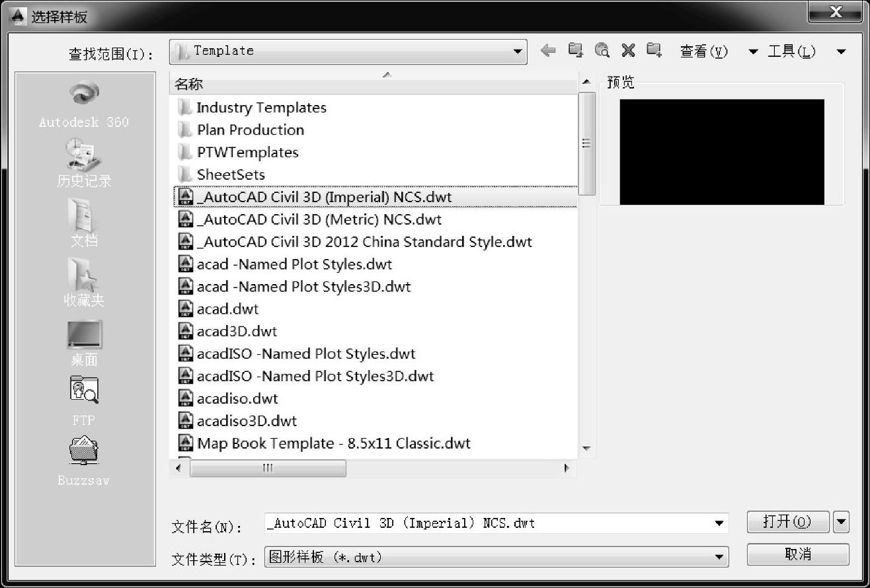Go up one folder level
870x588 pixels.
(x=576, y=51)
